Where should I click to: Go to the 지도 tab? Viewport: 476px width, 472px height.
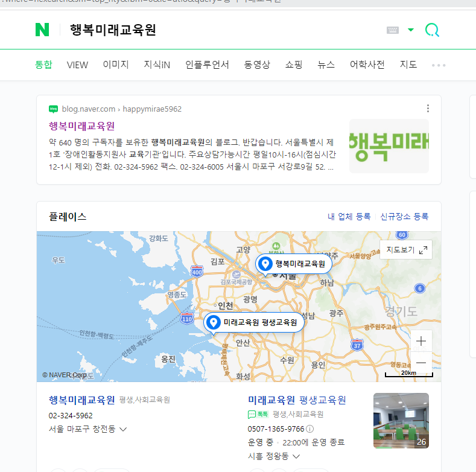point(408,65)
